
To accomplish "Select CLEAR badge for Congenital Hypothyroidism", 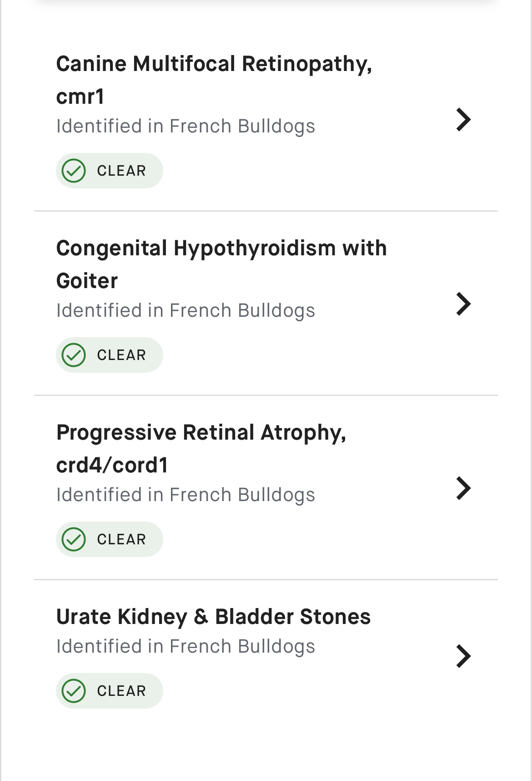I will 110,355.
